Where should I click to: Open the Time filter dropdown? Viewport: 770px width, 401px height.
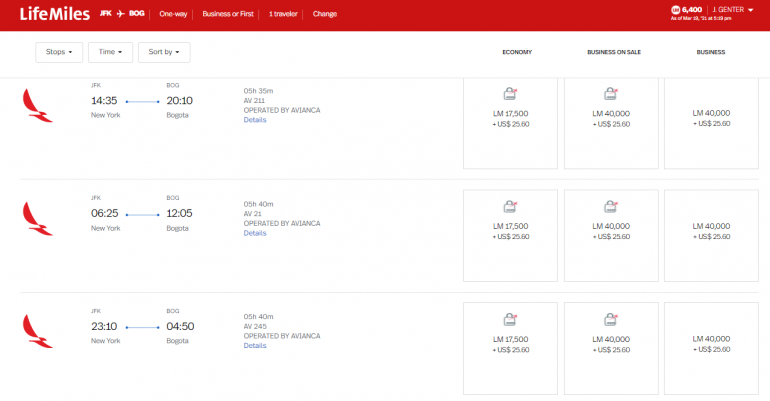(x=110, y=52)
